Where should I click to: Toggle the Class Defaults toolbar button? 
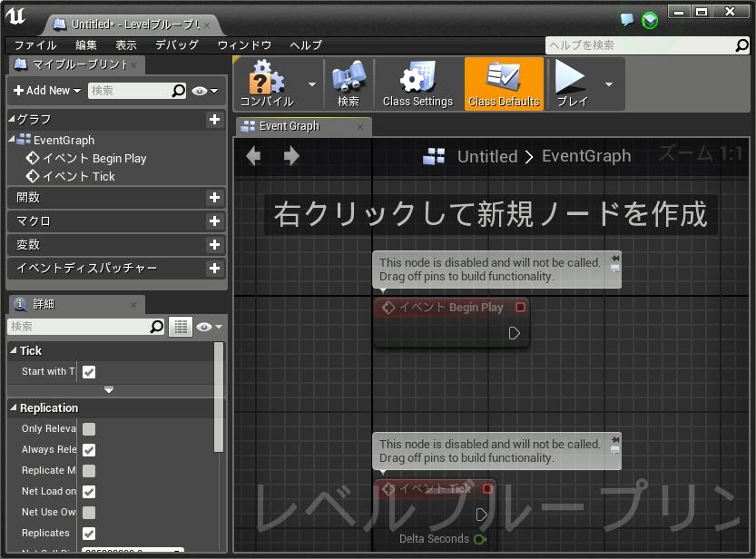(504, 83)
